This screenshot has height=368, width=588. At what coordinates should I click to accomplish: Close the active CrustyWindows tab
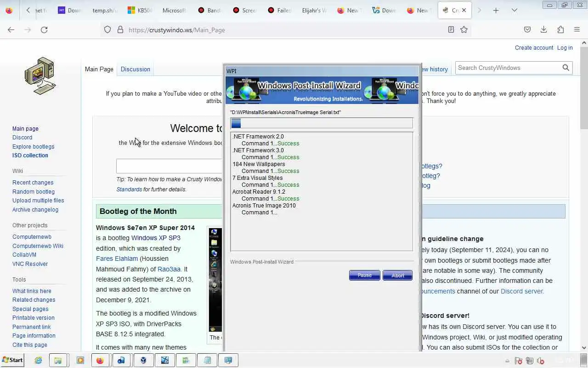pos(464,10)
